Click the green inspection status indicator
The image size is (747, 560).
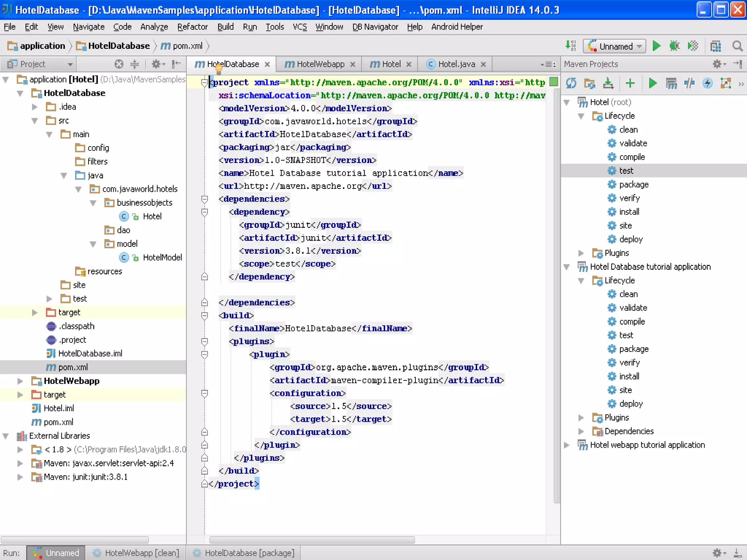point(554,82)
